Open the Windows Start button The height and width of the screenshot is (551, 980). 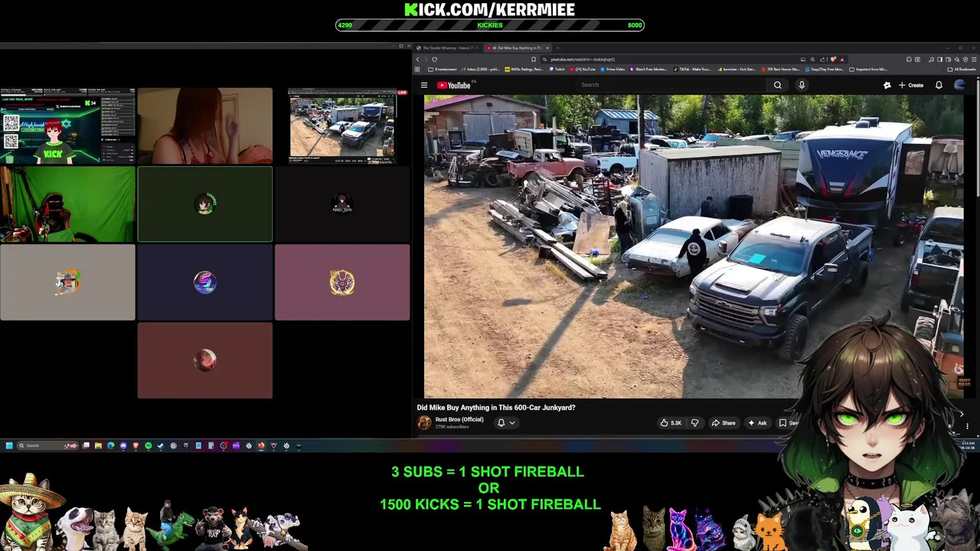(x=9, y=445)
